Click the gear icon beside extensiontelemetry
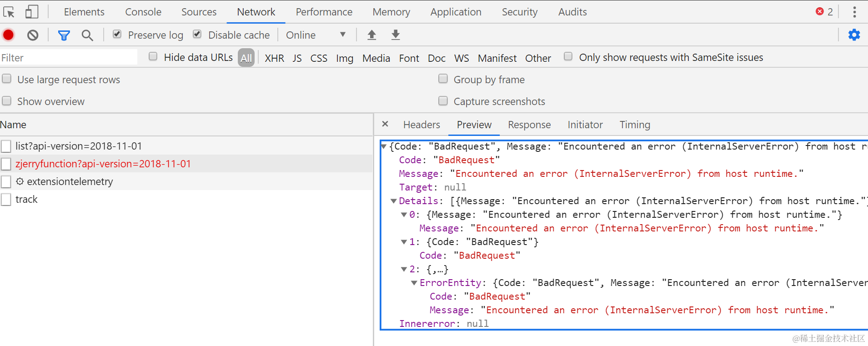Image resolution: width=868 pixels, height=346 pixels. pyautogui.click(x=20, y=181)
